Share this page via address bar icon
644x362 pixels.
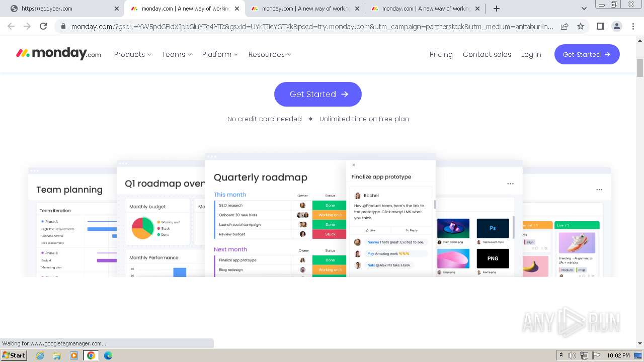[x=565, y=26]
